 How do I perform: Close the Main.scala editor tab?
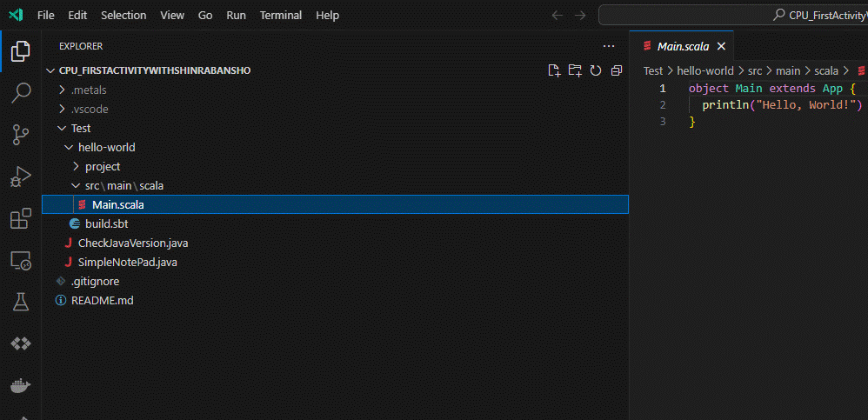tap(721, 46)
